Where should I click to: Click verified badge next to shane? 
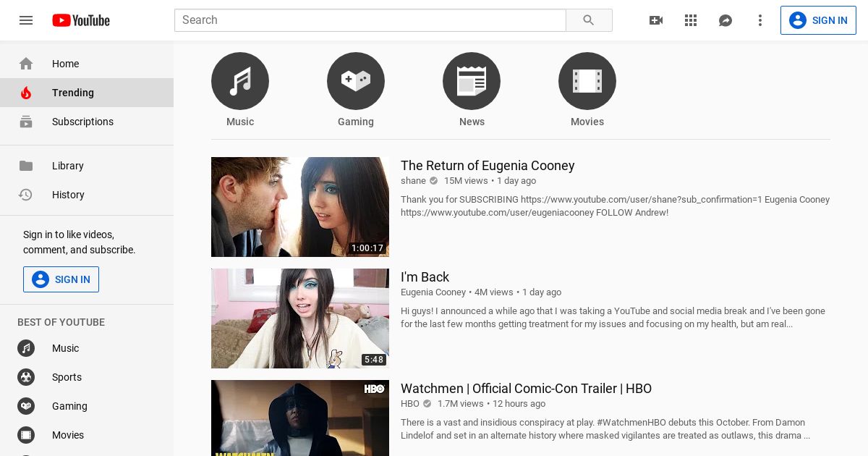[433, 181]
